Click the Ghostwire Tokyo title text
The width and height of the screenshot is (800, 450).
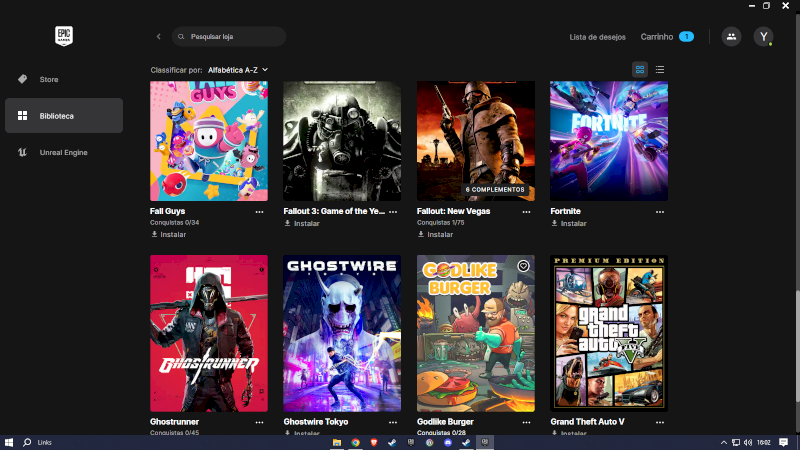[x=316, y=421]
